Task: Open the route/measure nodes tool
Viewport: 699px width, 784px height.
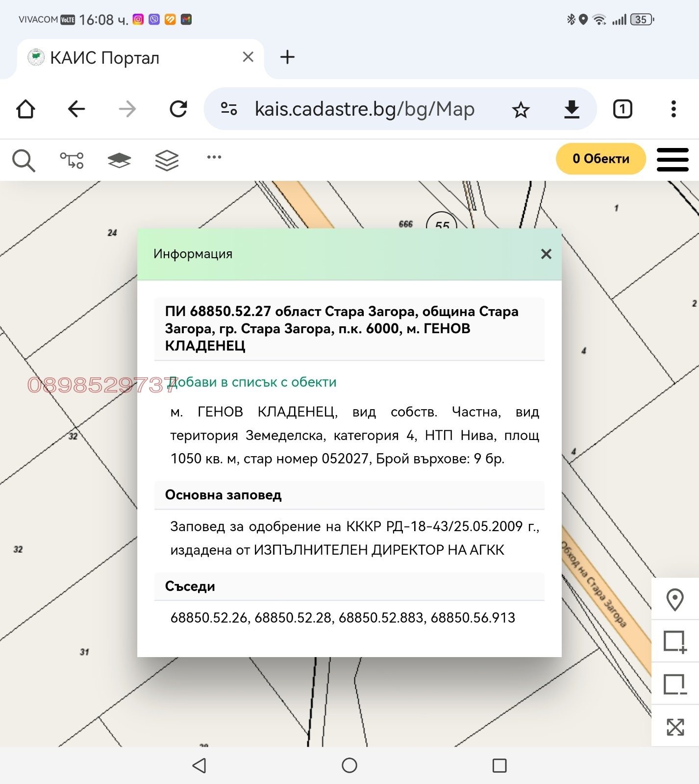Action: point(72,160)
